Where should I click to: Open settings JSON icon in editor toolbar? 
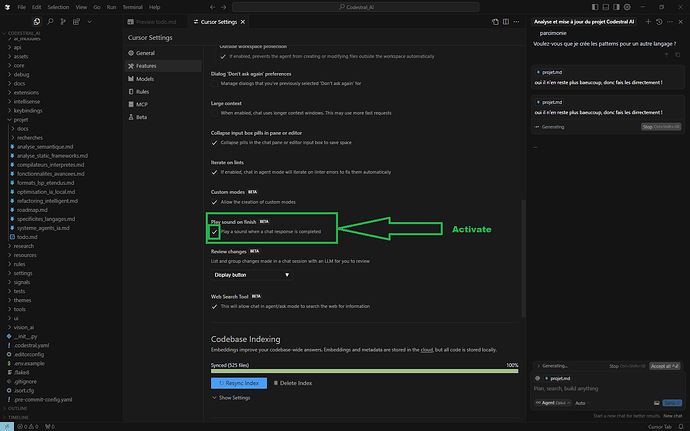pyautogui.click(x=495, y=22)
